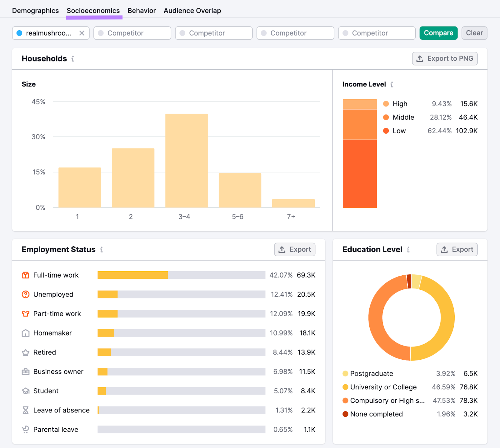Viewport: 500px width, 448px height.
Task: Click the High income segment of stacked bar
Action: coord(360,104)
